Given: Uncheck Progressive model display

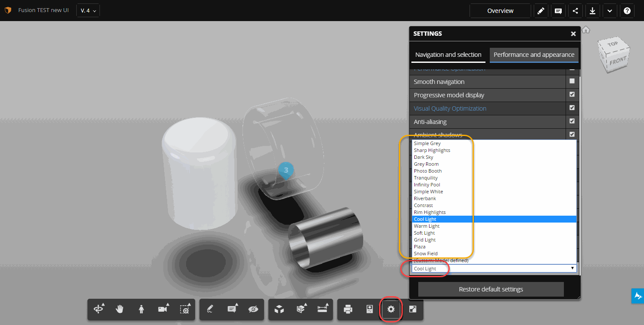Looking at the screenshot, I should click(572, 94).
